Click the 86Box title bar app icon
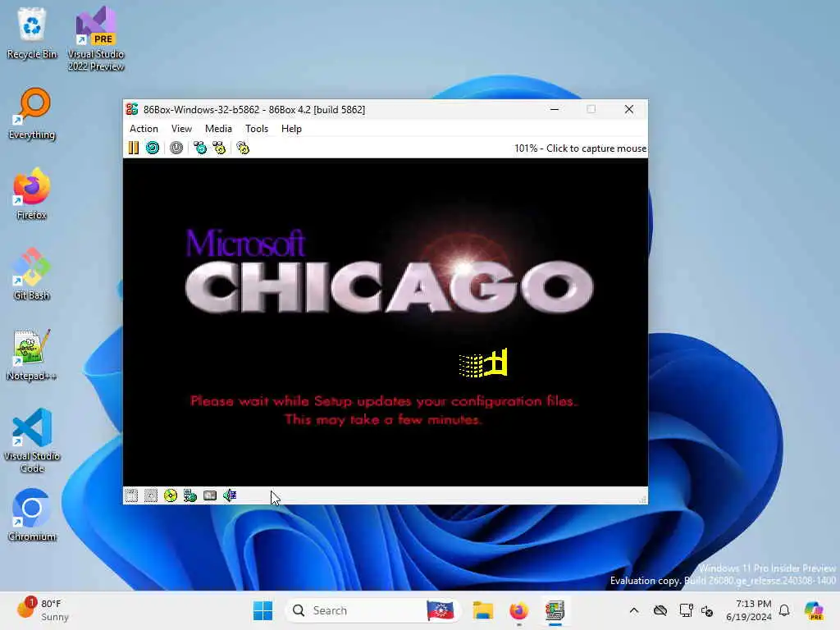This screenshot has height=630, width=840. pyautogui.click(x=132, y=109)
